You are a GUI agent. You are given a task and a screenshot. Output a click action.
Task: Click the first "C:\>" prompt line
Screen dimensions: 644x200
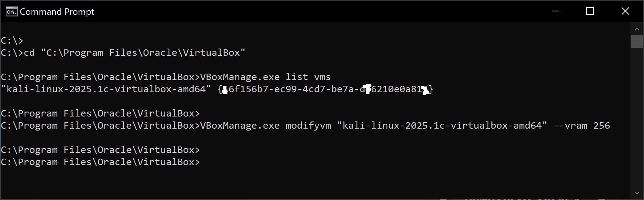[x=12, y=41]
